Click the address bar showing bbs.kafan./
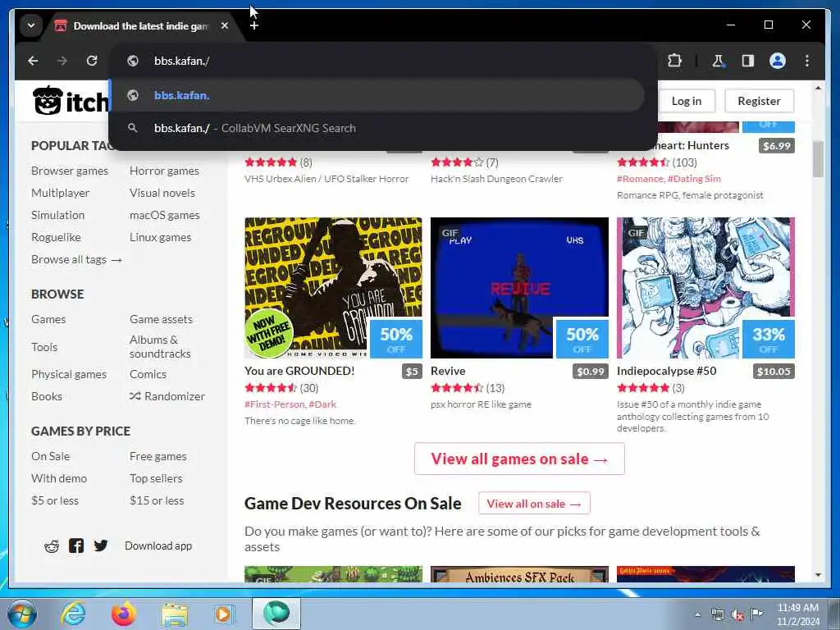This screenshot has width=840, height=630. tap(382, 61)
